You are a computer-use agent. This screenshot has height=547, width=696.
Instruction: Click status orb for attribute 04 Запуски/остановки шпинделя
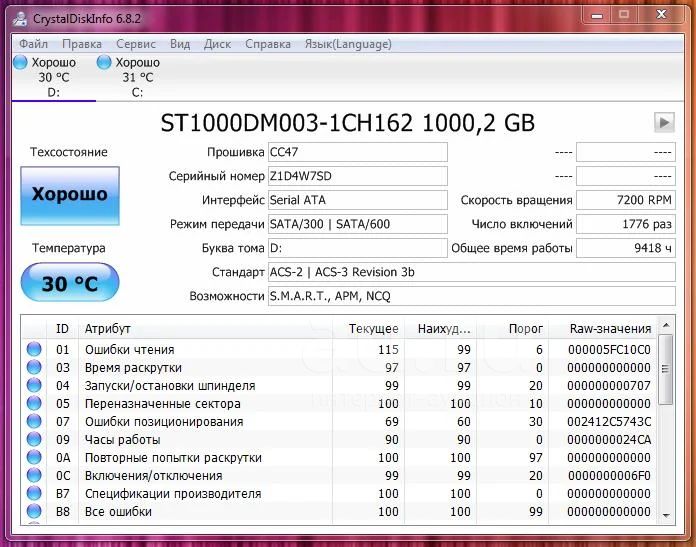tap(34, 385)
